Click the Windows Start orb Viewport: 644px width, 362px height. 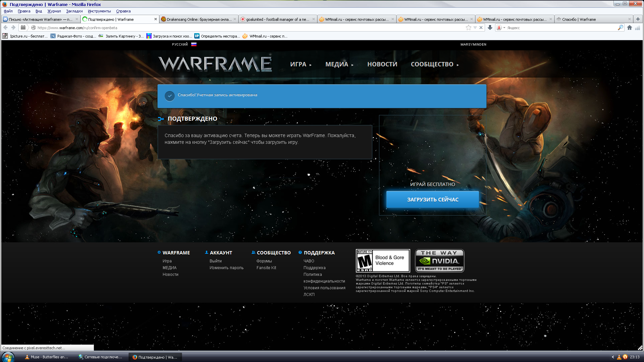8,357
